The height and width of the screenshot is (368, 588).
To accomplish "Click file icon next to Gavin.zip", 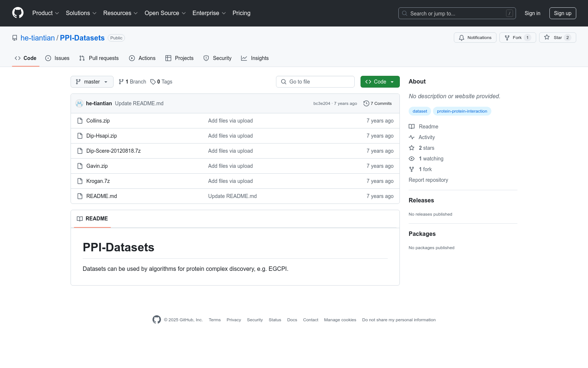I will (x=80, y=166).
